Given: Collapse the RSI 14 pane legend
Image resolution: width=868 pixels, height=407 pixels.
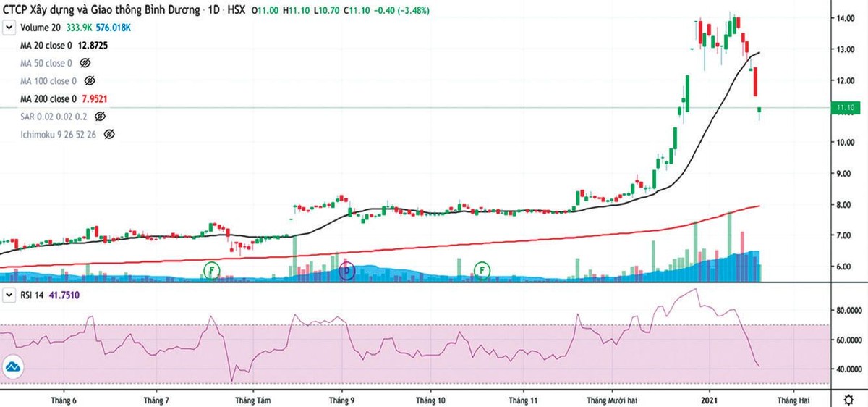Looking at the screenshot, I should click(9, 295).
